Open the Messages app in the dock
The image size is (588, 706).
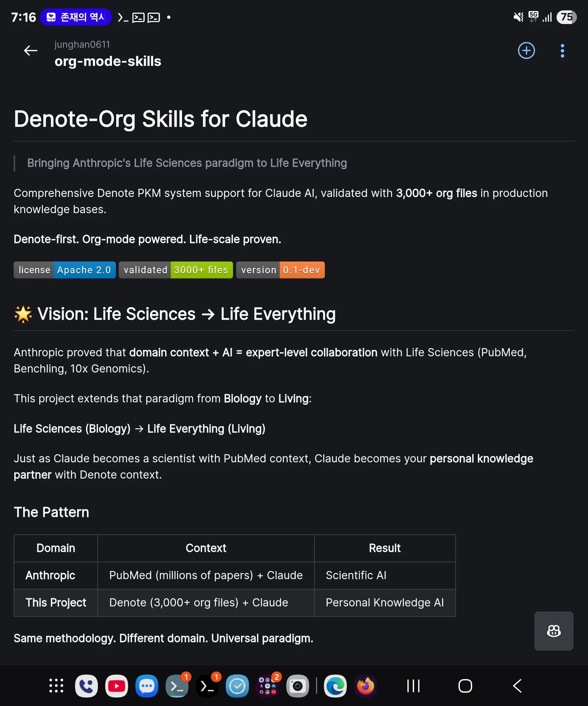pos(147,686)
